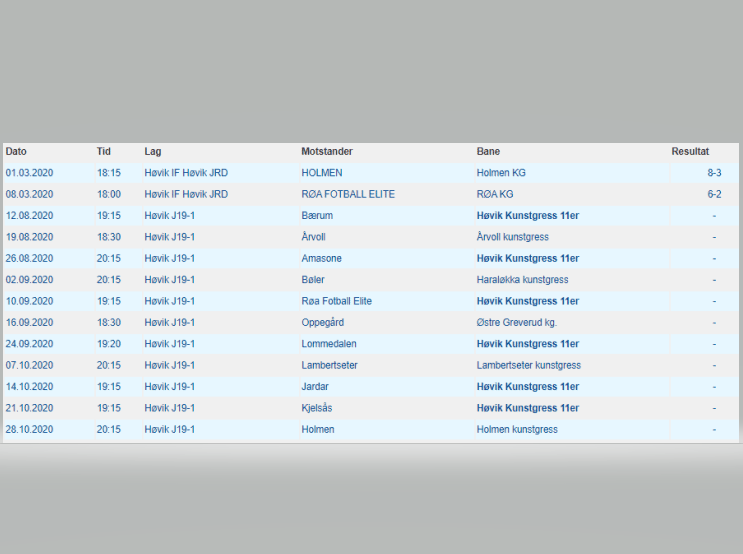This screenshot has width=743, height=554.
Task: Open the Amasone opponent link
Action: point(321,258)
